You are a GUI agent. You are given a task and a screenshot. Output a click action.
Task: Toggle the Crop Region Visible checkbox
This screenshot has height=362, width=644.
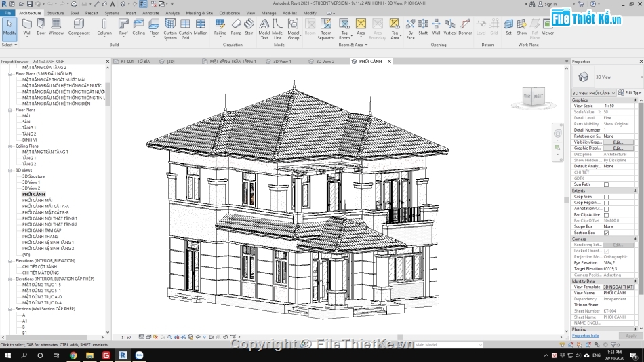tap(606, 203)
